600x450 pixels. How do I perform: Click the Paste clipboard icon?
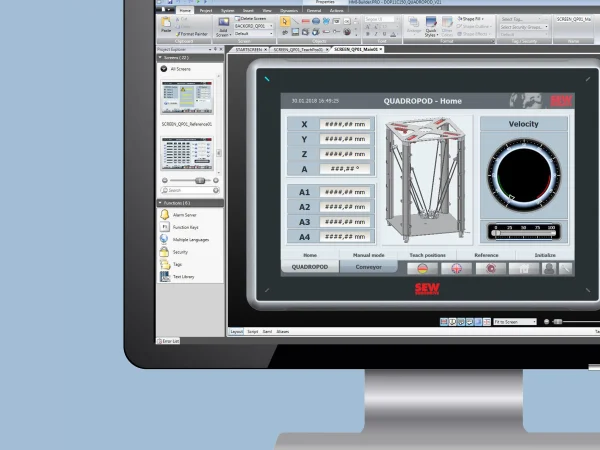point(166,24)
